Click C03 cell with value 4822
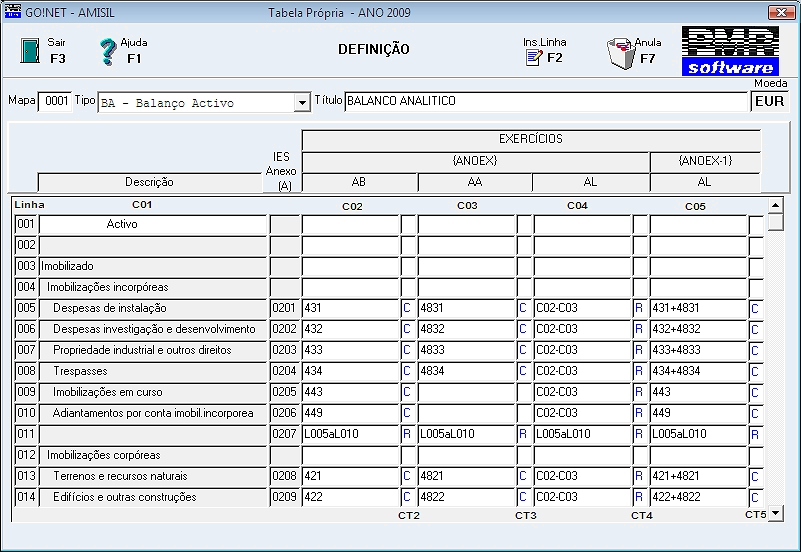The image size is (801, 552). 466,496
